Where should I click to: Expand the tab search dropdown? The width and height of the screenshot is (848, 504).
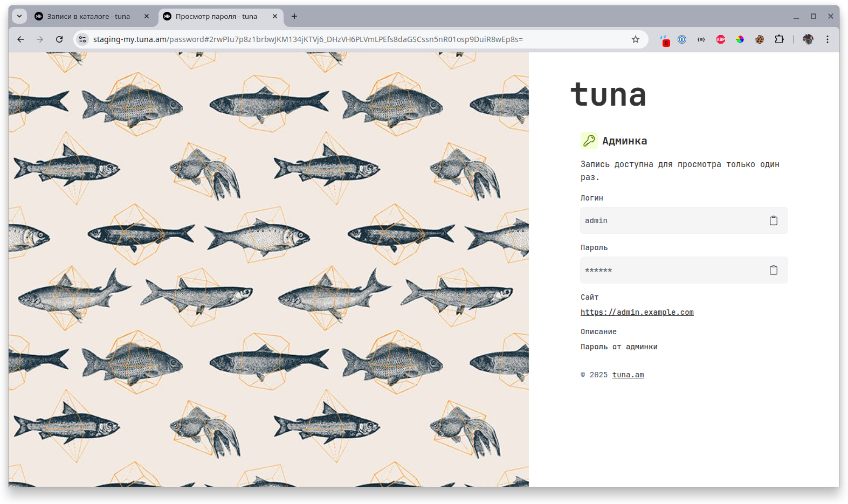click(19, 16)
